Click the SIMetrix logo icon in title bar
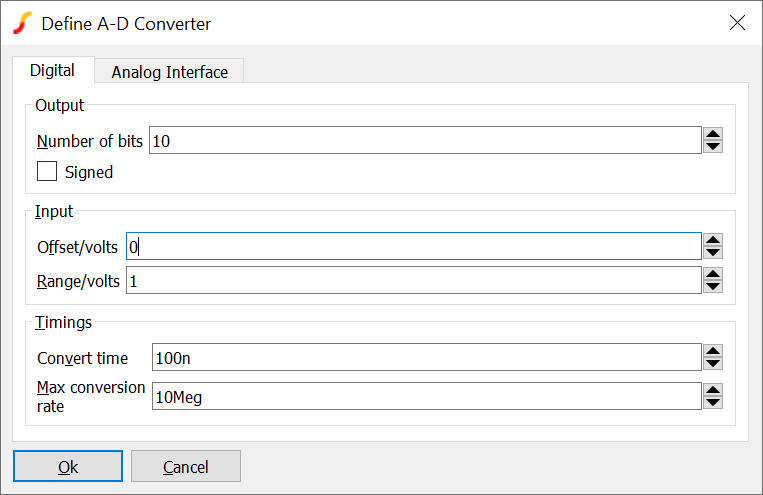 point(22,22)
